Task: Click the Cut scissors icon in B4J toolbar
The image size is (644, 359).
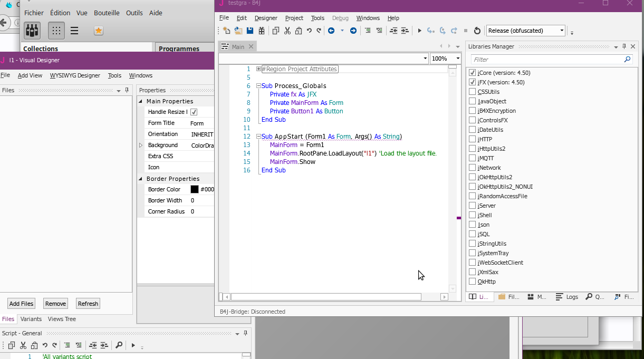Action: (287, 31)
